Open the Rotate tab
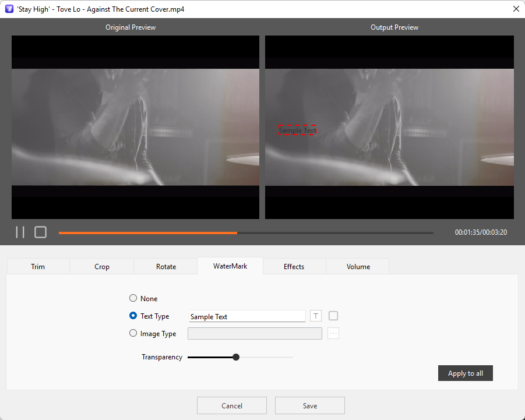525x420 pixels. [x=165, y=266]
